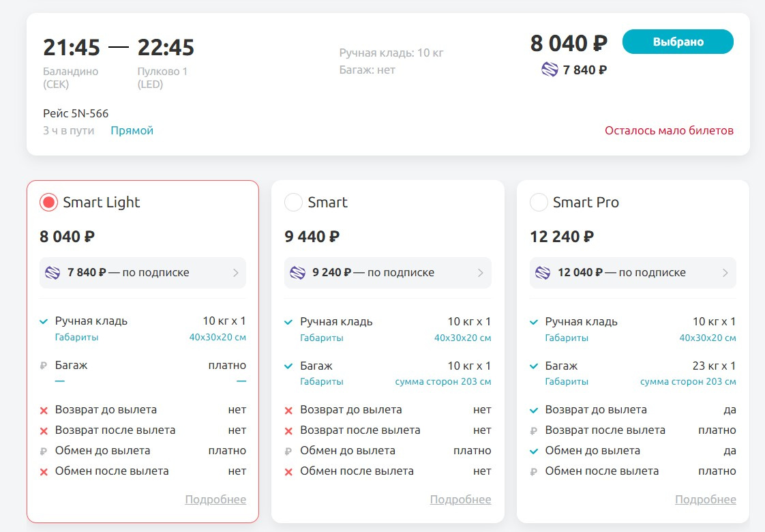Open Подробнее link in Smart Pro card
765x532 pixels.
pos(706,499)
